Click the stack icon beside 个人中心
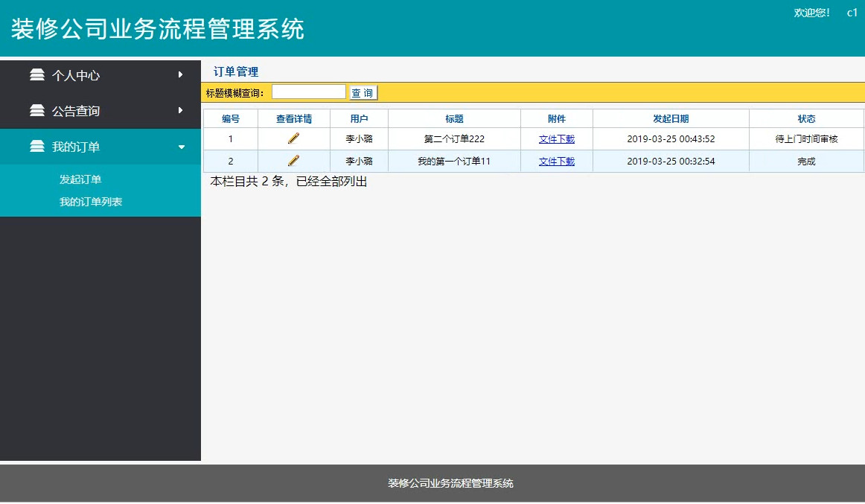The width and height of the screenshot is (865, 504). (37, 75)
